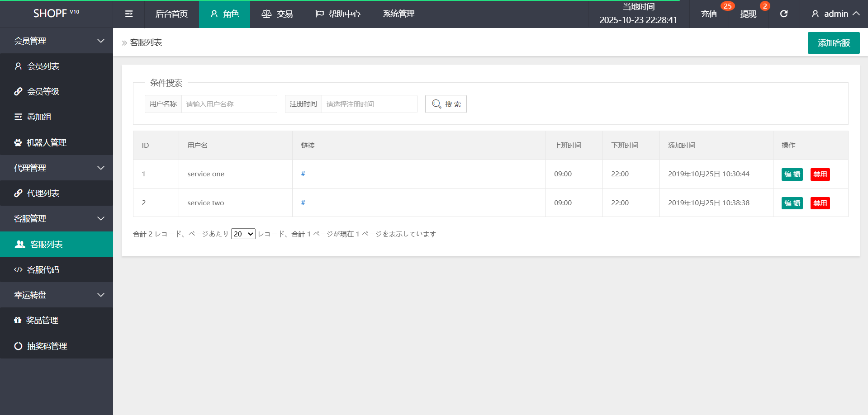This screenshot has height=415, width=868.
Task: Click the 添加客服 button
Action: 833,43
